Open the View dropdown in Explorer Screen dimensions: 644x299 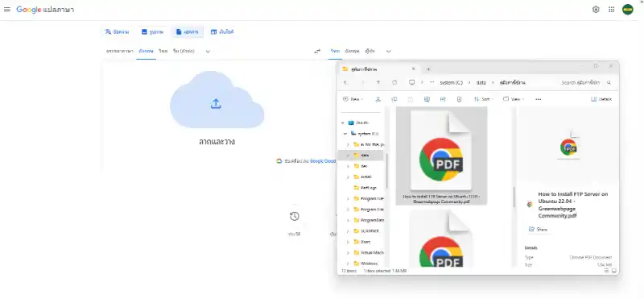[514, 99]
